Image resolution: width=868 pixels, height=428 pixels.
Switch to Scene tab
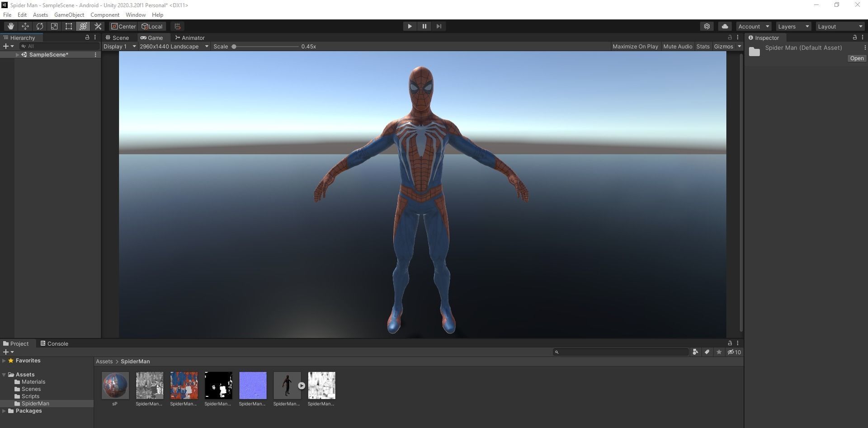tap(118, 38)
